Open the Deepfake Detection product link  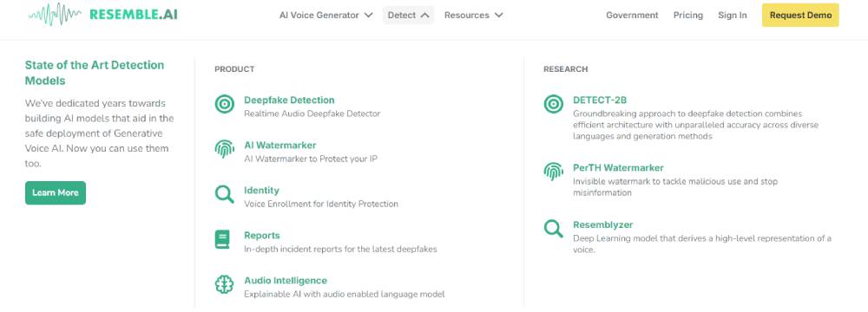[289, 101]
